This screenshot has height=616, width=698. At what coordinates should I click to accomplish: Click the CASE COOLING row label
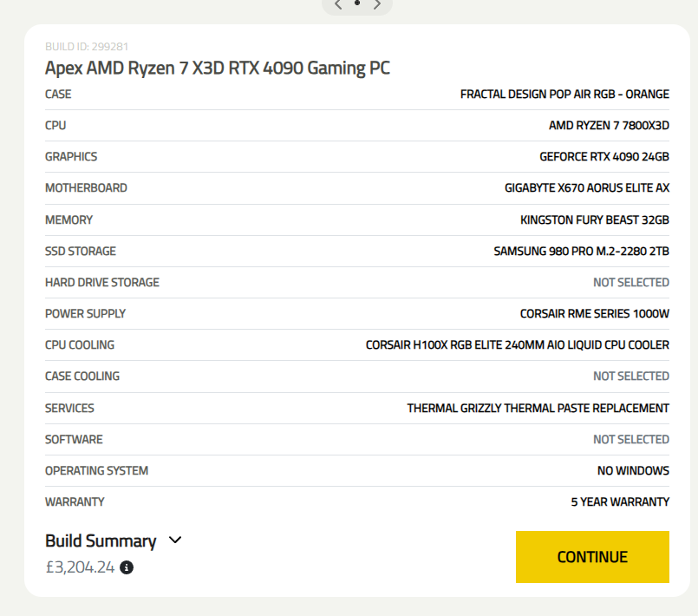coord(82,376)
